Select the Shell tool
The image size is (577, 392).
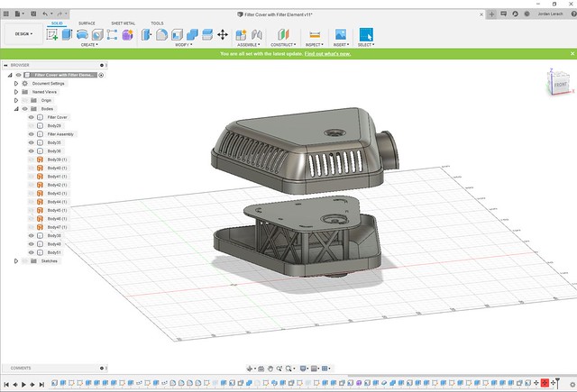(177, 34)
